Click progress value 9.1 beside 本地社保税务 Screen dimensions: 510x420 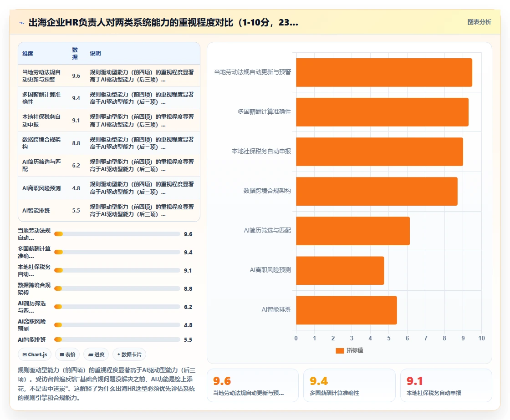pos(188,270)
